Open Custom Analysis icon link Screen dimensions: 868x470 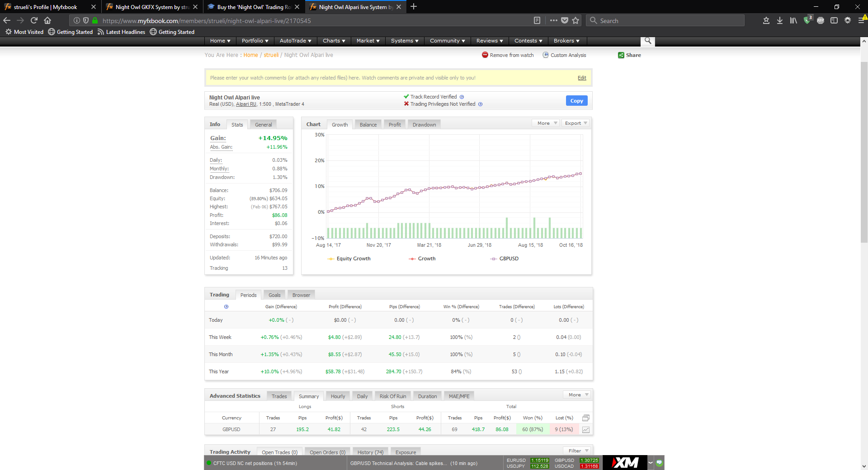(546, 55)
